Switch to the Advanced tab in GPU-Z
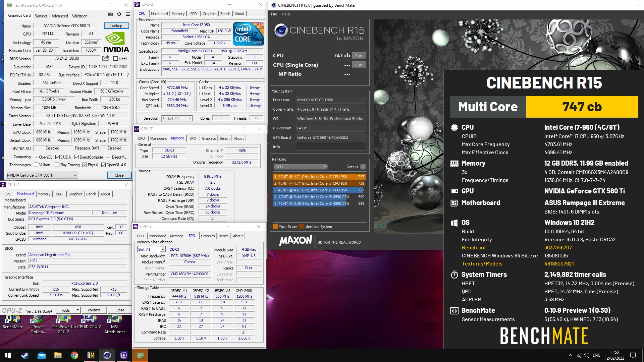This screenshot has width=644, height=362. [60, 16]
